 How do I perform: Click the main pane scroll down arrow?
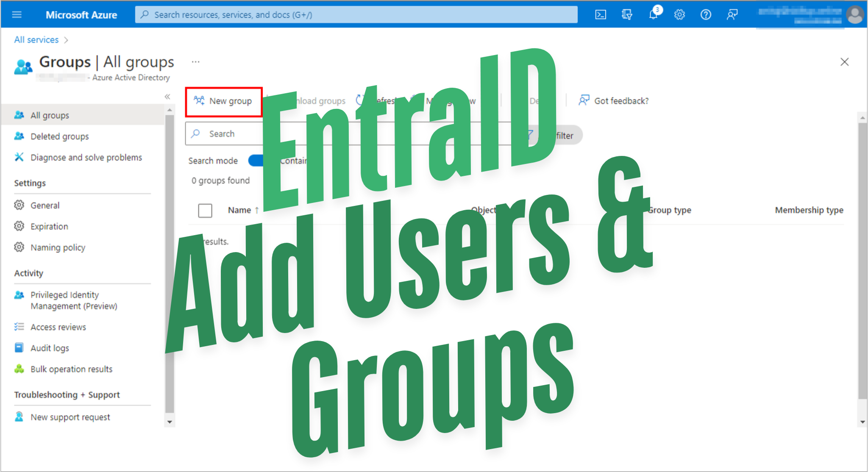coord(862,422)
